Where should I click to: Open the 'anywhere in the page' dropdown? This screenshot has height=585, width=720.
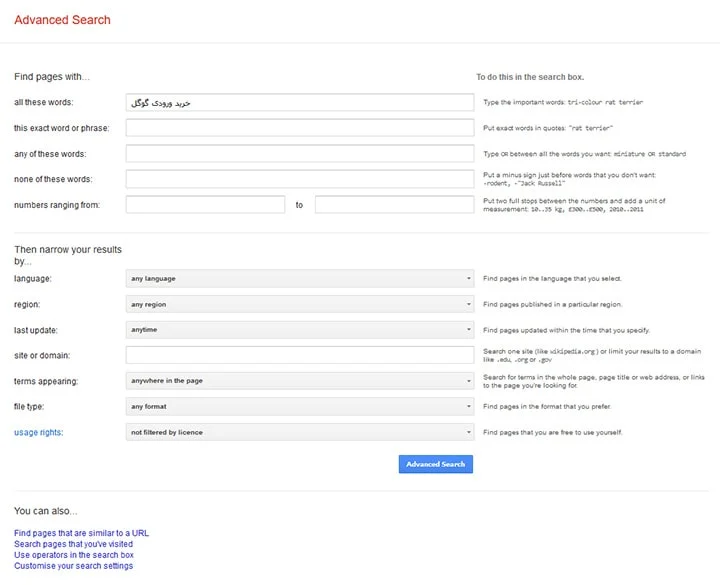(300, 381)
